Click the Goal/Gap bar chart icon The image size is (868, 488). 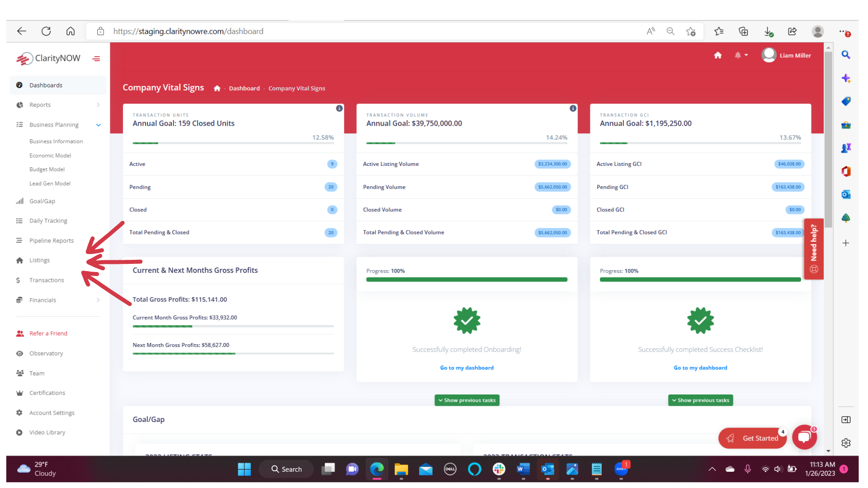[x=19, y=201]
